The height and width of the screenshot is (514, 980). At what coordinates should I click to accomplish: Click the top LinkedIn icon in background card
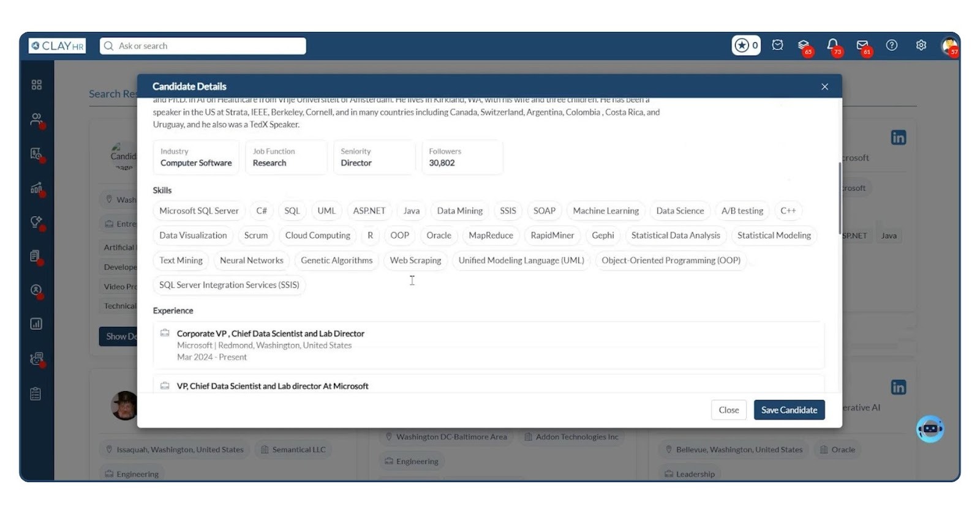tap(899, 138)
